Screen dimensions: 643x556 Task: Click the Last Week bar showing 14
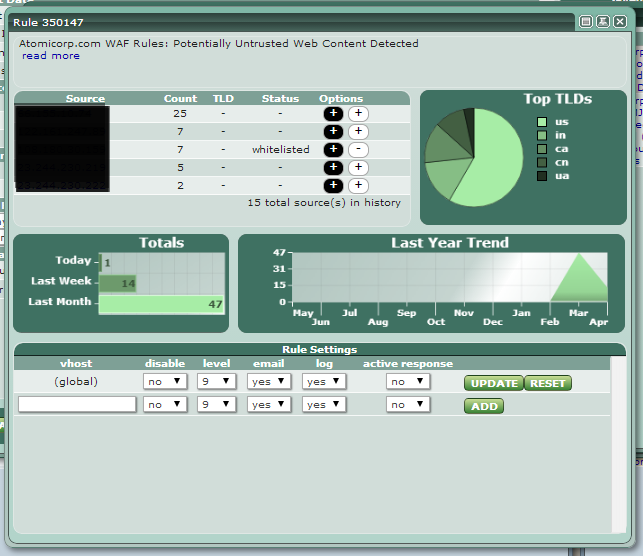(118, 283)
